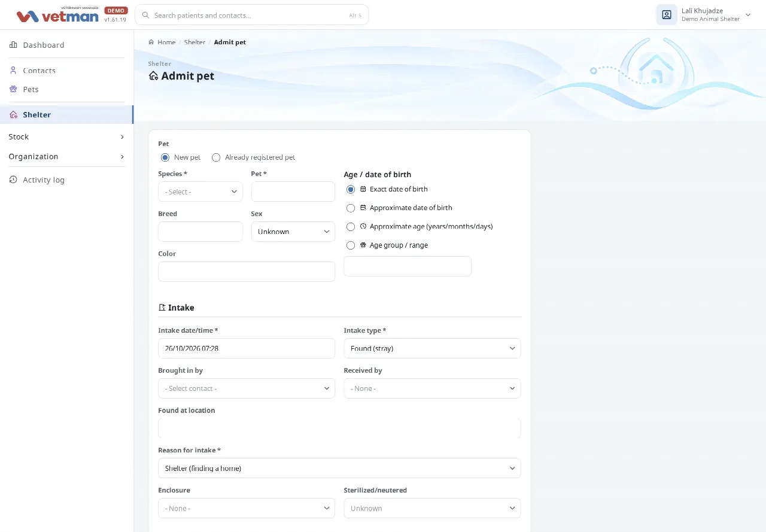Open the Intake type dropdown
Image resolution: width=766 pixels, height=532 pixels.
(x=432, y=348)
